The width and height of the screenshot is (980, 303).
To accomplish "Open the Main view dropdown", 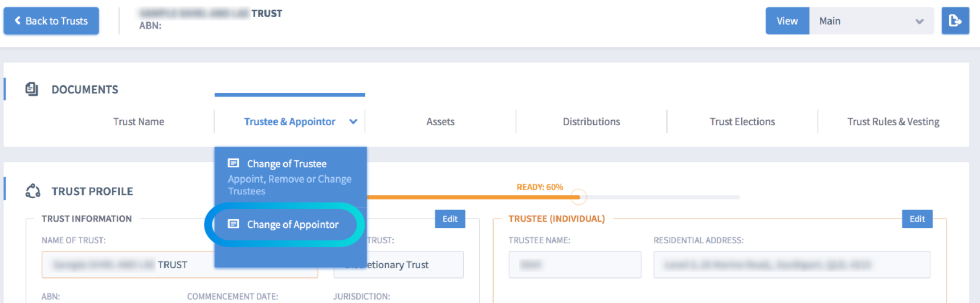I will click(x=871, y=21).
